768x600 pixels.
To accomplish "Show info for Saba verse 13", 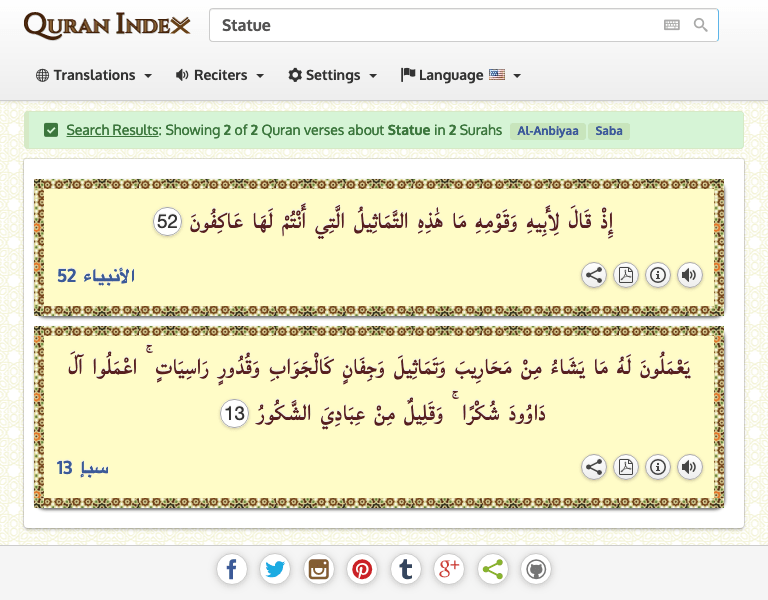I will point(657,466).
